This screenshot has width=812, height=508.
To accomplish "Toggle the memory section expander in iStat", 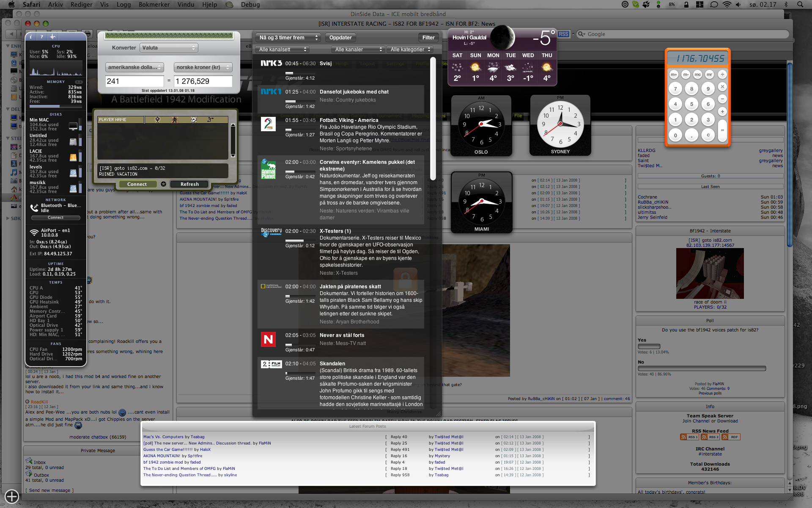I will tap(79, 82).
